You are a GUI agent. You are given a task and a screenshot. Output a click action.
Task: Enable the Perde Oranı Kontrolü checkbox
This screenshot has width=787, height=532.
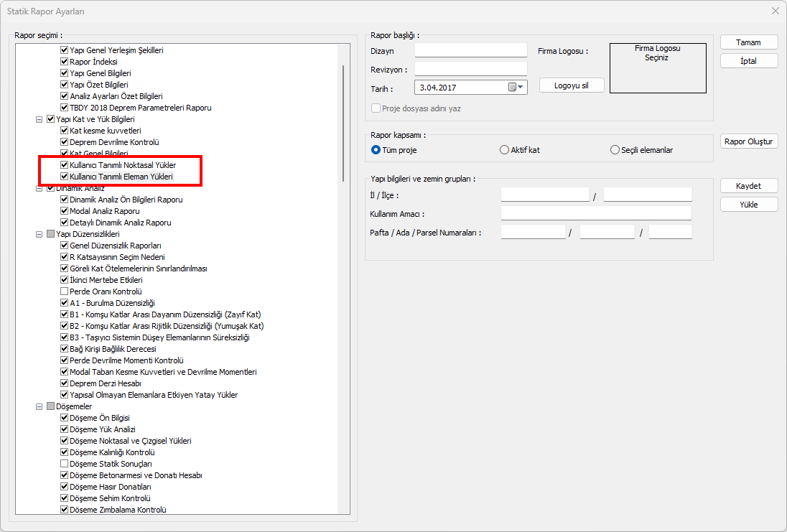[64, 291]
